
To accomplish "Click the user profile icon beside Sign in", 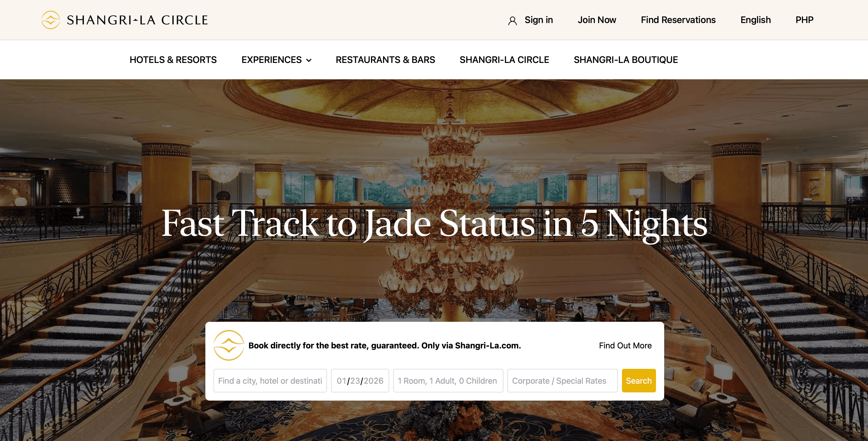I will (512, 21).
